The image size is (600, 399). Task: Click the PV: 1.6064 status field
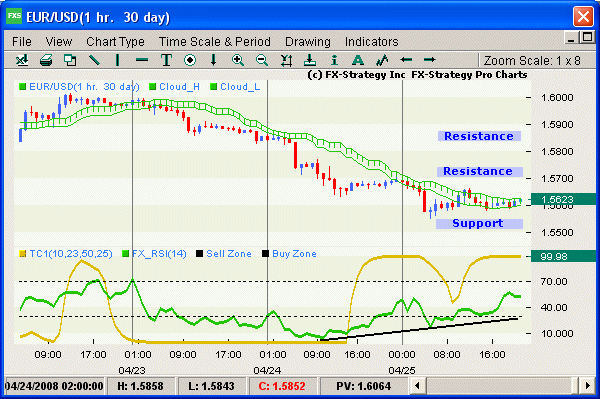pos(364,386)
